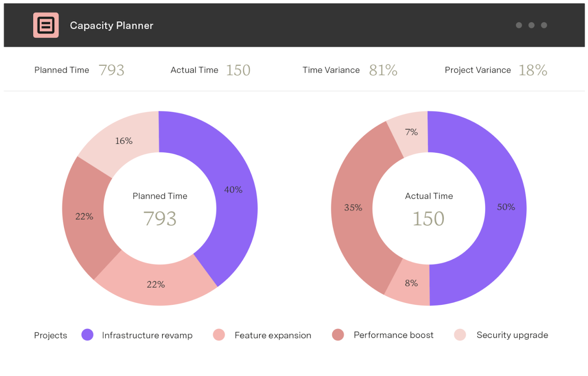This screenshot has width=588, height=376.
Task: Click the last dot in the header
Action: [544, 25]
